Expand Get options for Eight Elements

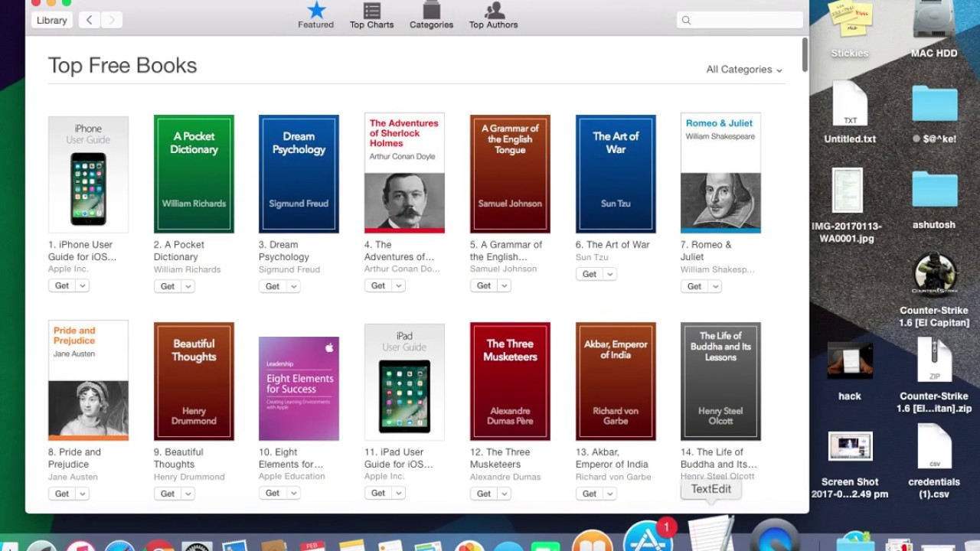(292, 493)
